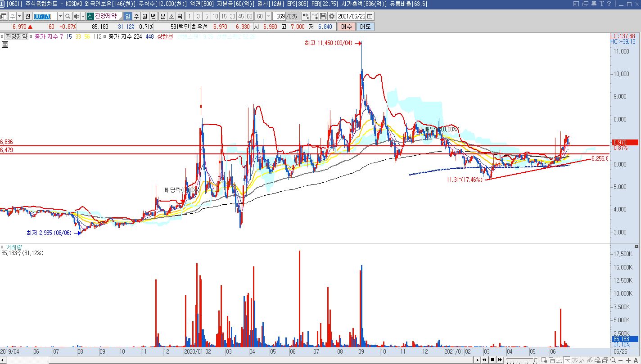Click the window layout icon in title bar
The width and height of the screenshot is (641, 364).
(576, 4)
